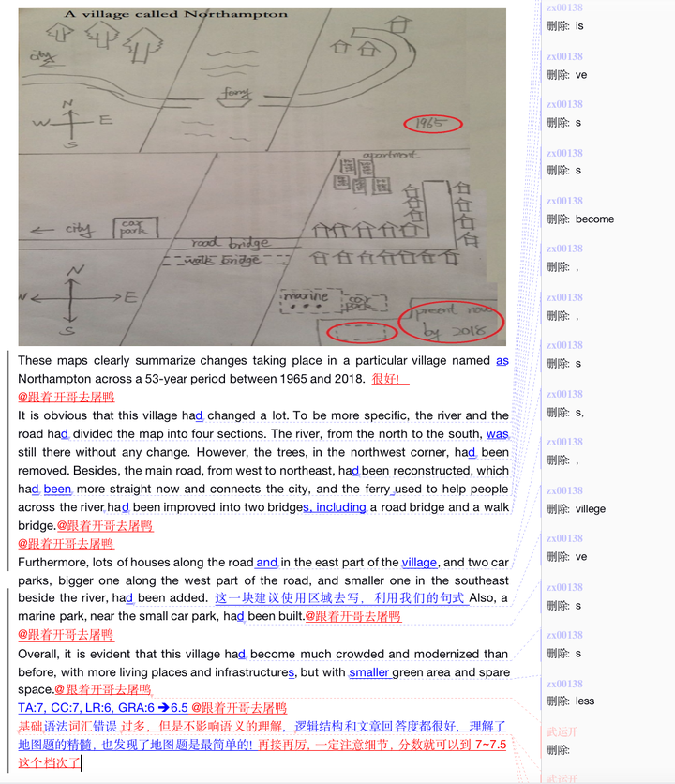
Task: Open the revision balloon "删除: is"
Action: coord(565,26)
